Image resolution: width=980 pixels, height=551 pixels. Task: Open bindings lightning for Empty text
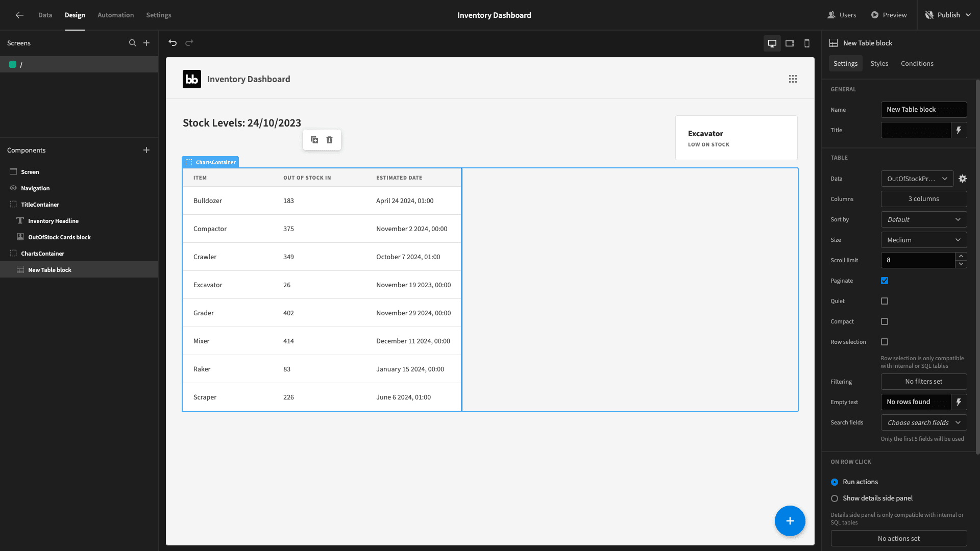[959, 402]
